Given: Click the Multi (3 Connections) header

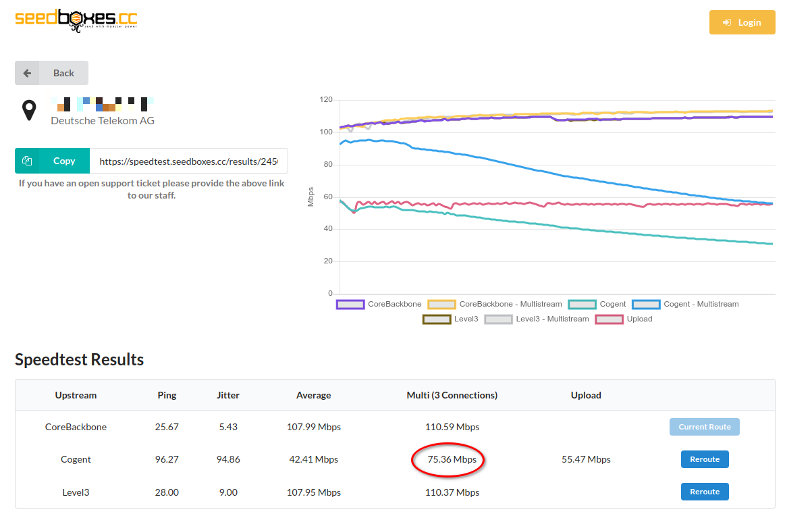Looking at the screenshot, I should pos(452,395).
